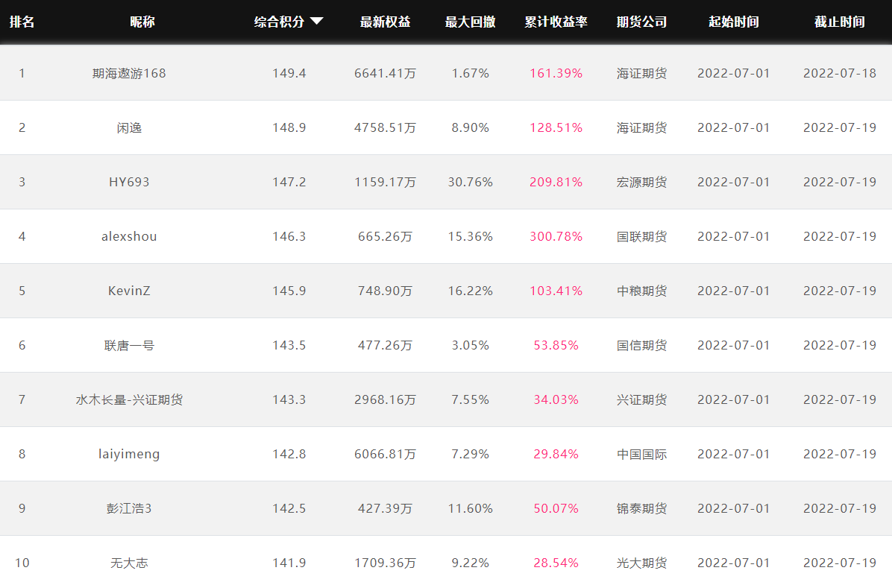Click company 中国国际
The height and width of the screenshot is (588, 892).
641,455
